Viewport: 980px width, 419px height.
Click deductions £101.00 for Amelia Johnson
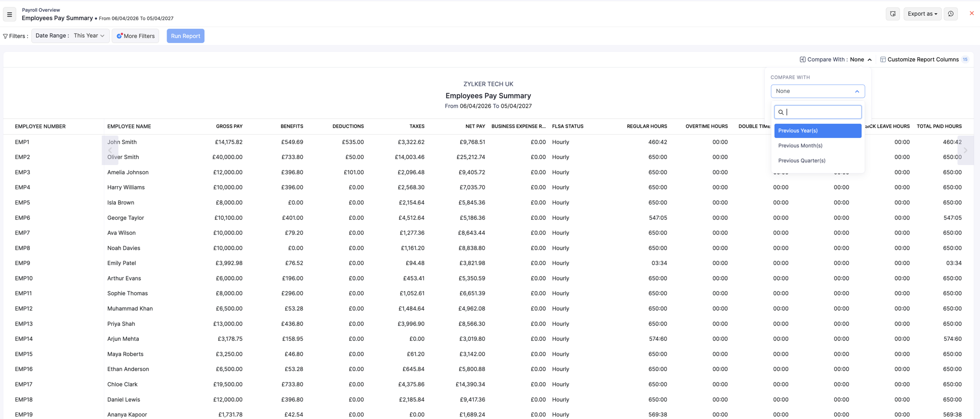coord(354,172)
